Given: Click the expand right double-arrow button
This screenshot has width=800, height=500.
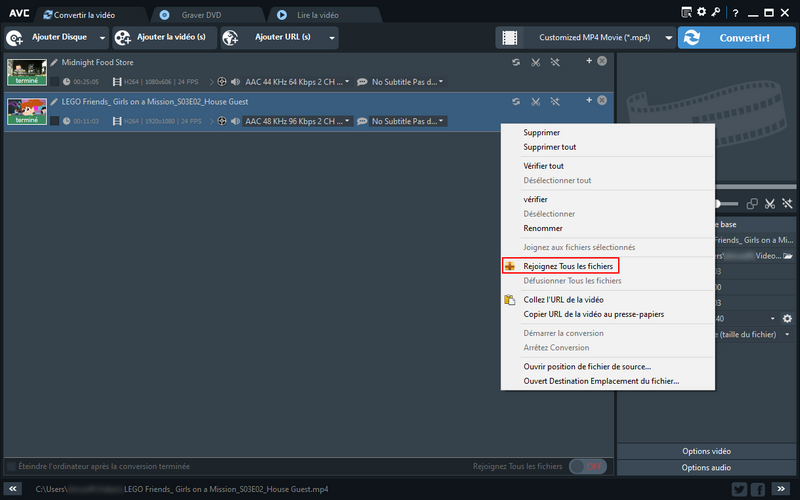Looking at the screenshot, I should (781, 489).
